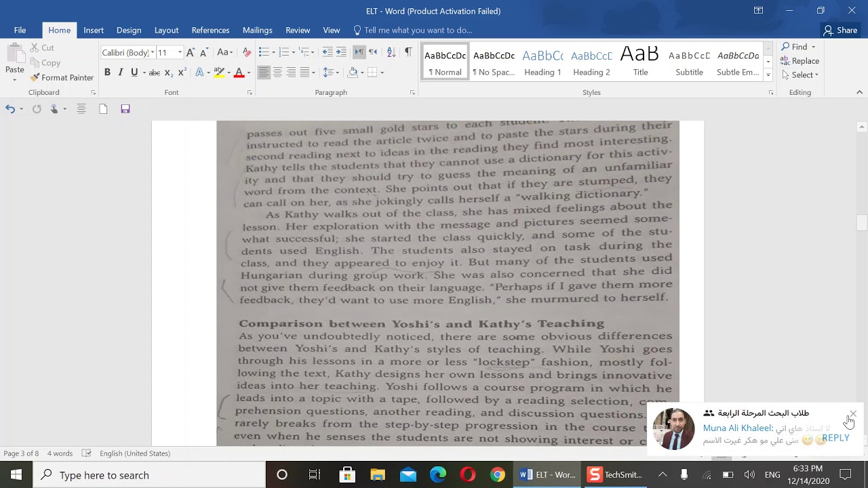Viewport: 868px width, 488px height.
Task: Click the proofing errors icon in status bar
Action: (87, 453)
